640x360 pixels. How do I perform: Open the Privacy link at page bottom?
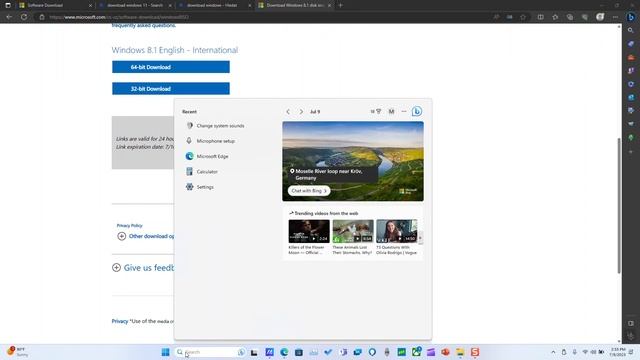click(x=120, y=321)
